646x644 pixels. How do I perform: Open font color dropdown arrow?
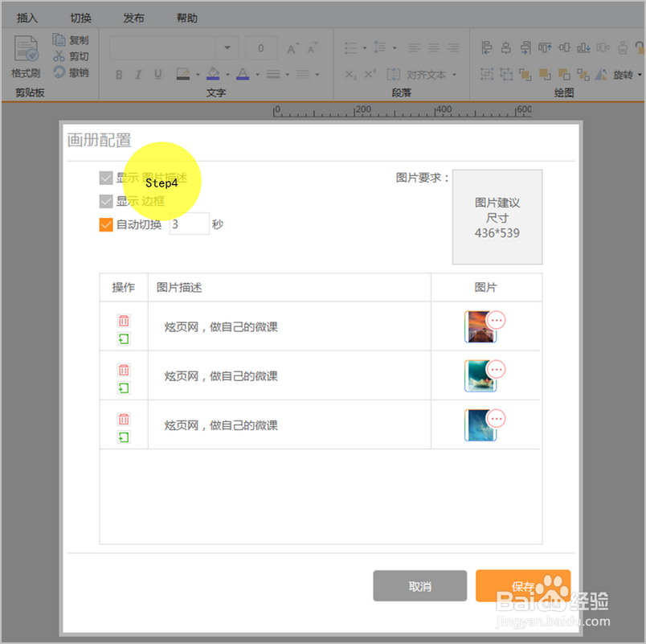click(x=257, y=75)
